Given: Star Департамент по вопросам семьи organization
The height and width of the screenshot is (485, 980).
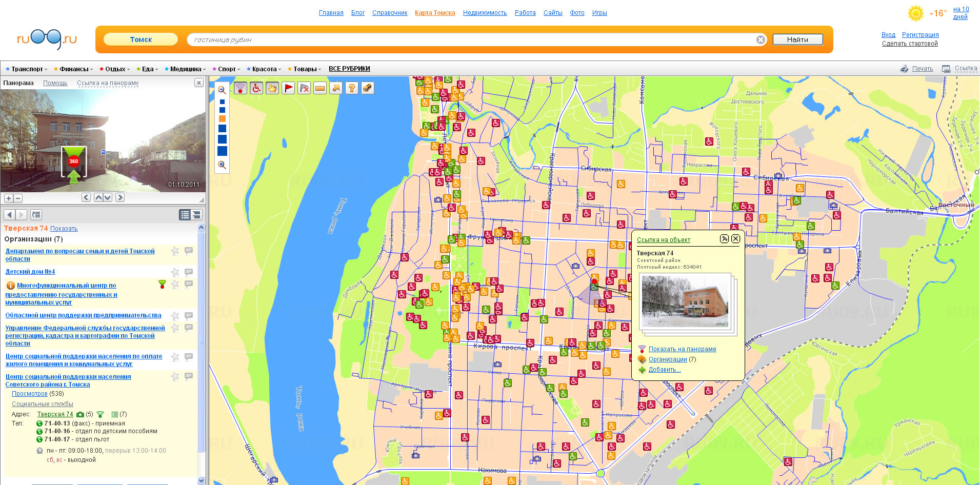Looking at the screenshot, I should (x=175, y=251).
